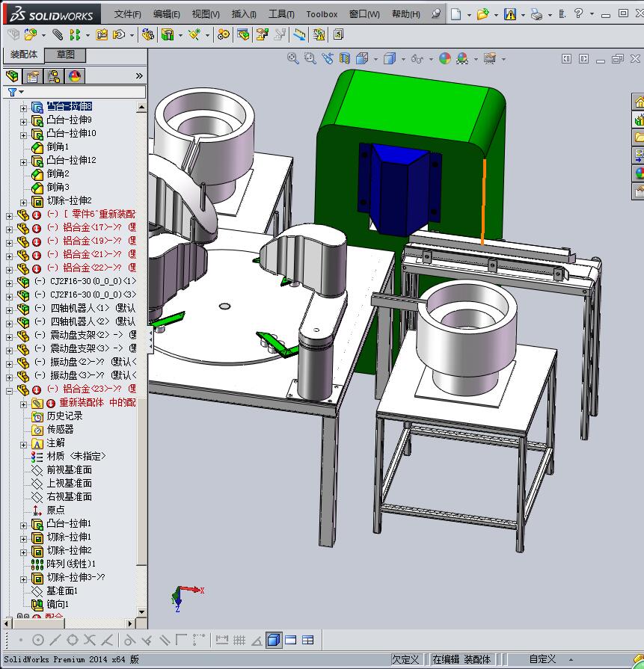This screenshot has height=669, width=644.
Task: Open the Toolbox menu
Action: pyautogui.click(x=322, y=14)
